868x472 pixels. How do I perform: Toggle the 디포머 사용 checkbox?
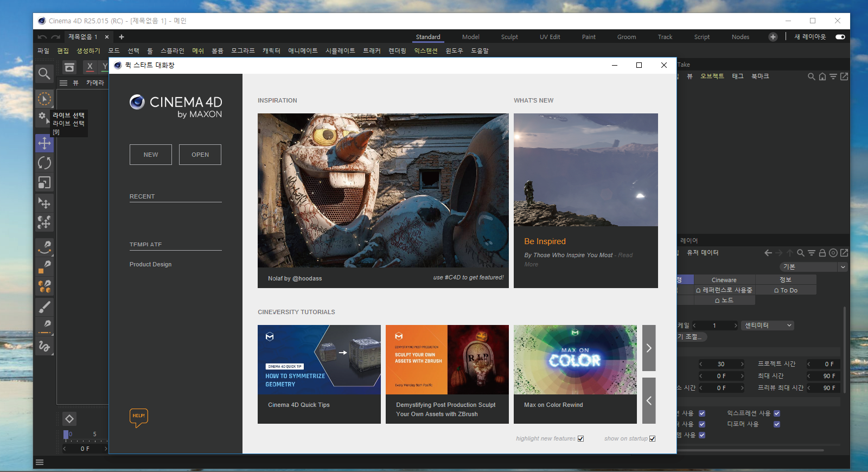point(777,424)
